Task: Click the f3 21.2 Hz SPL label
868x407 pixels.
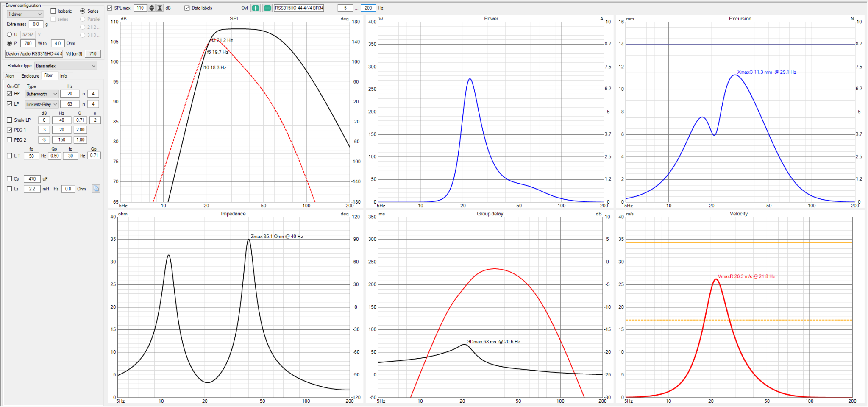Action: click(x=222, y=40)
